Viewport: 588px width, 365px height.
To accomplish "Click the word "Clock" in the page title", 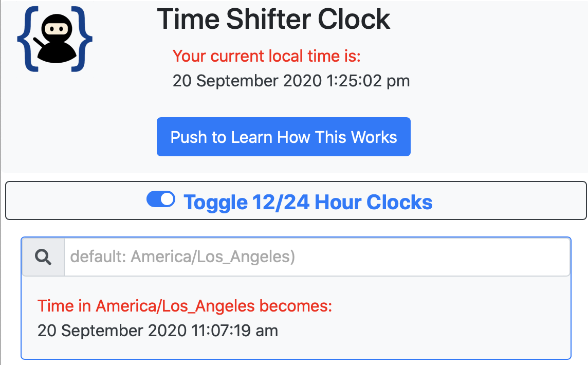I will (354, 19).
